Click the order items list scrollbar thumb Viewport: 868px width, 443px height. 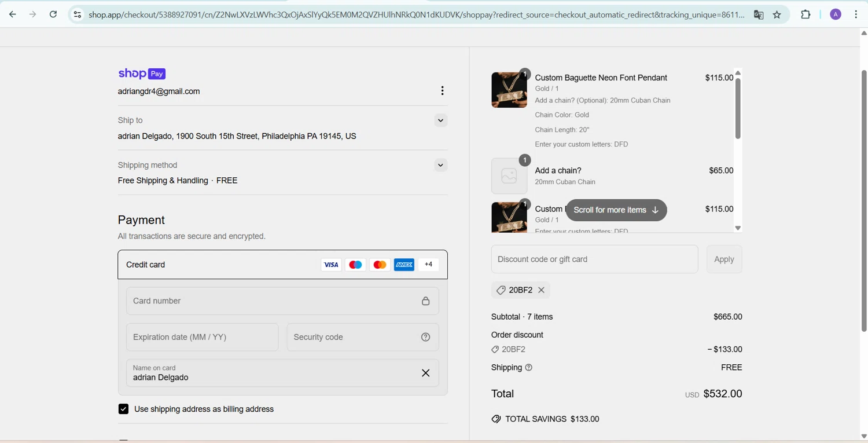(x=738, y=109)
